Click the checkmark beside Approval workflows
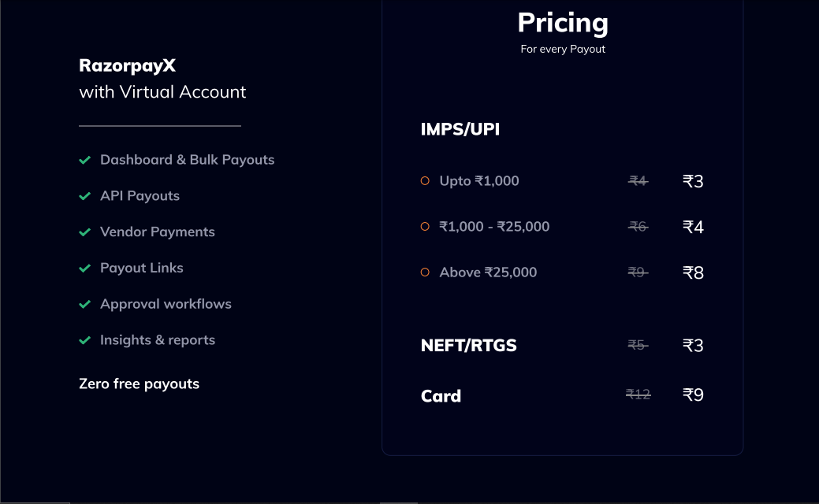The height and width of the screenshot is (504, 819). [84, 304]
